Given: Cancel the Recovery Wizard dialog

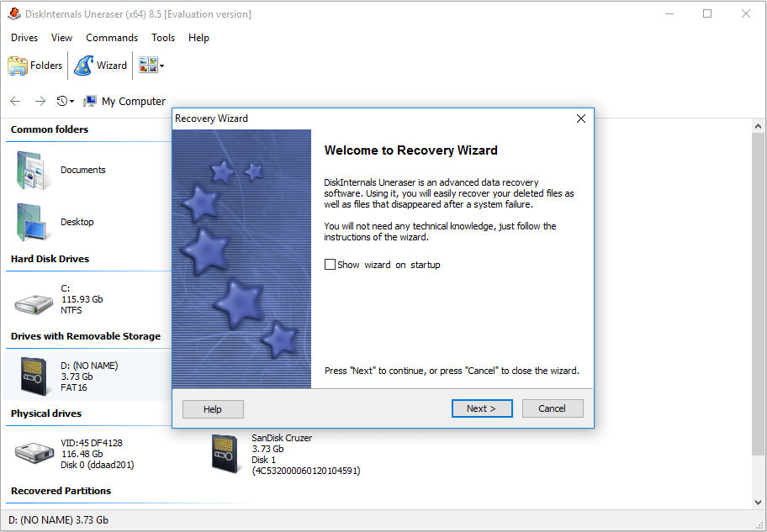Looking at the screenshot, I should [553, 408].
